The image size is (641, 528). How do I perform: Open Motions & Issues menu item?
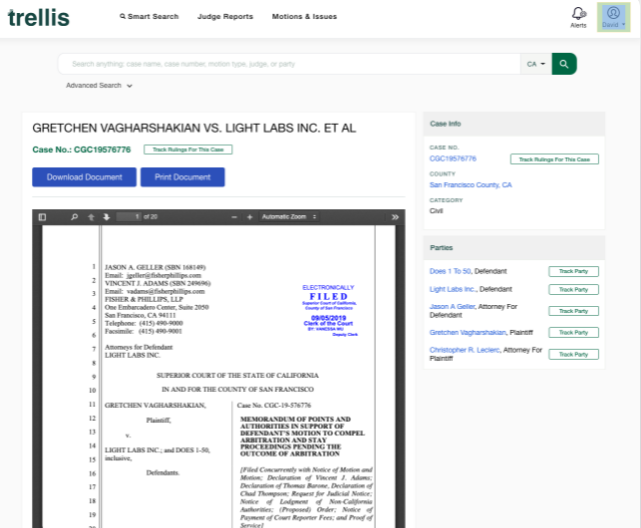click(x=305, y=16)
